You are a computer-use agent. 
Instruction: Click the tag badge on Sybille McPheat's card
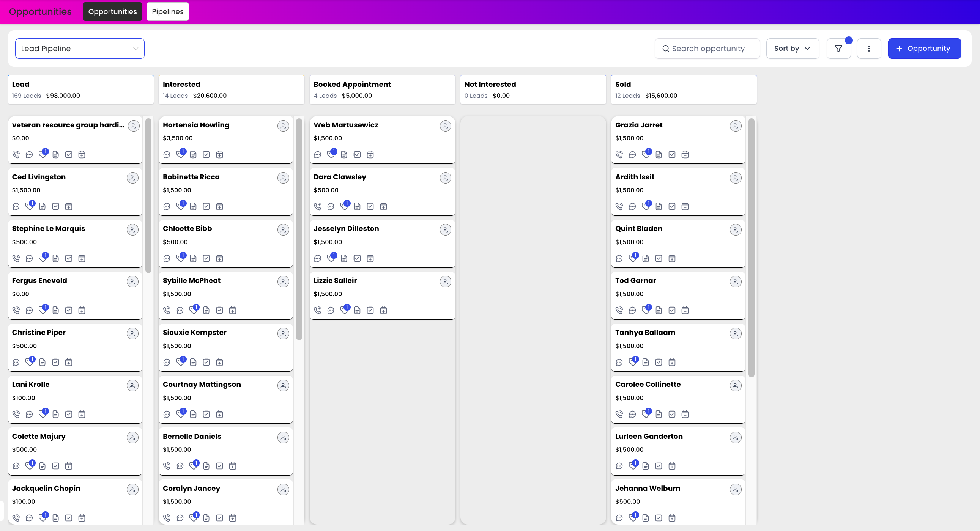click(195, 307)
